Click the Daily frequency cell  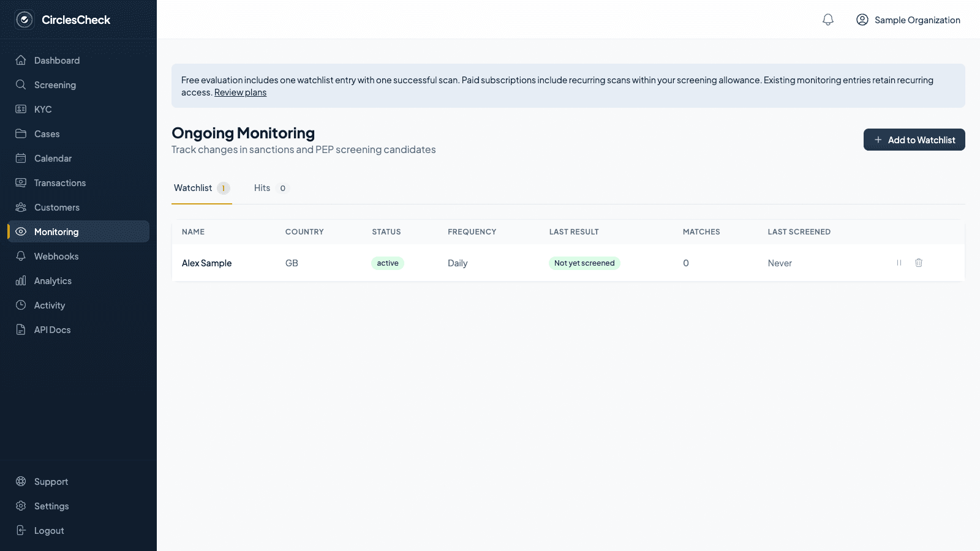click(x=458, y=263)
